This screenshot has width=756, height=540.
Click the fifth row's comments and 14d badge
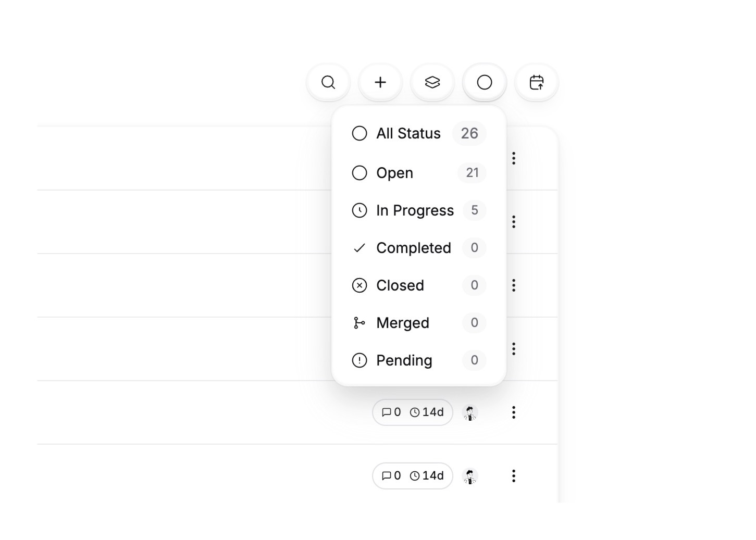[x=413, y=412]
